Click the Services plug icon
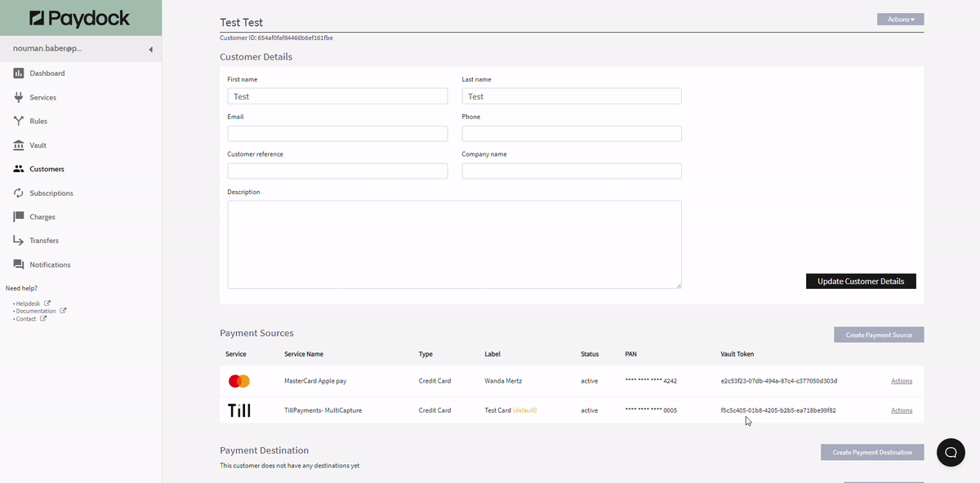980x483 pixels. point(18,97)
